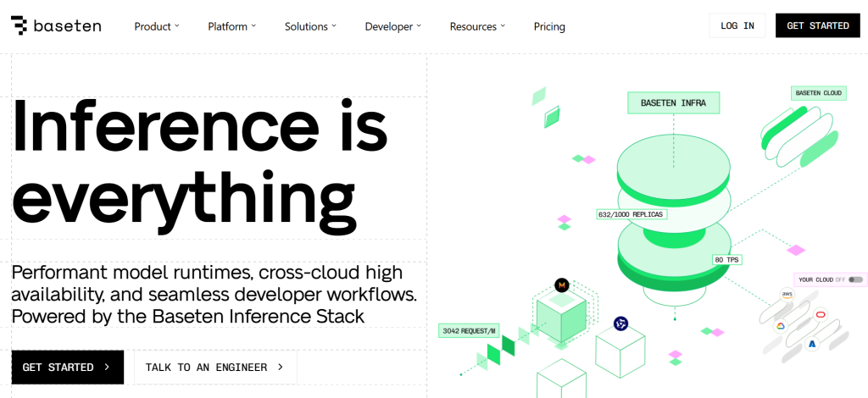Expand the Solutions dropdown chevron

coord(334,25)
